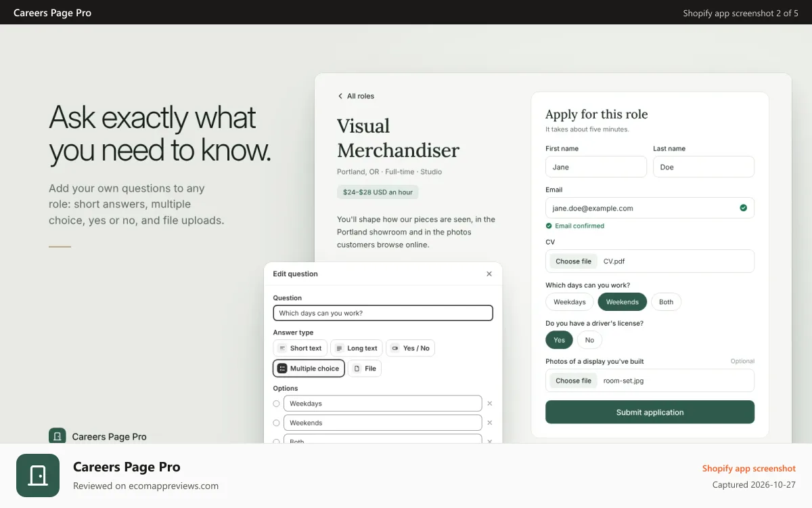
Task: Remove the Weekends option
Action: pyautogui.click(x=489, y=423)
